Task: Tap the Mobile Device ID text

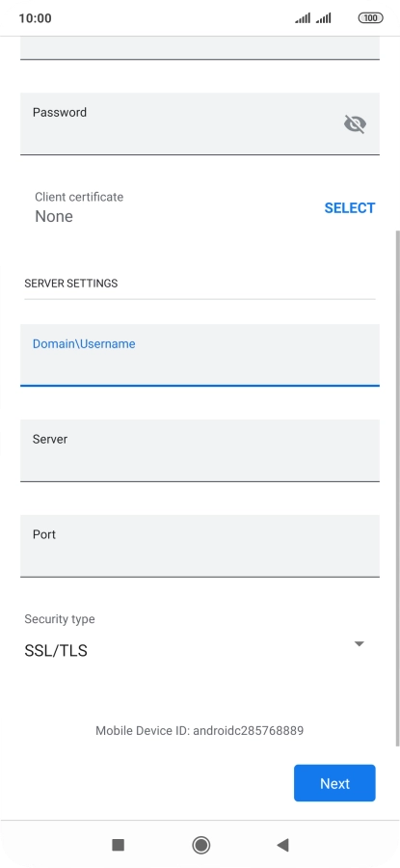Action: 200,730
